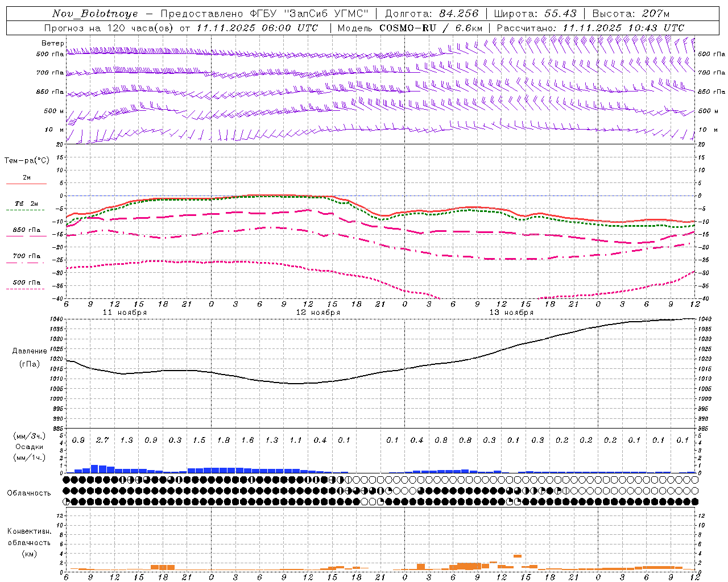Click the latitude value "Широта: 55.43"

coord(535,14)
